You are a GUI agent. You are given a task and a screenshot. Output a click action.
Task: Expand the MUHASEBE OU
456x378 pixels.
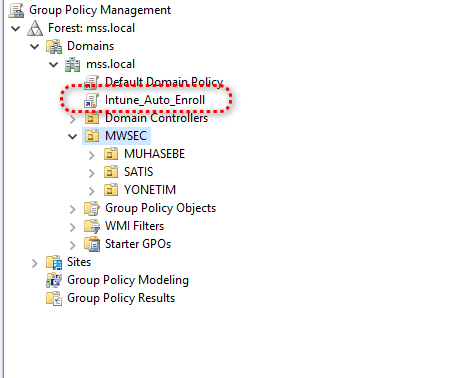92,155
